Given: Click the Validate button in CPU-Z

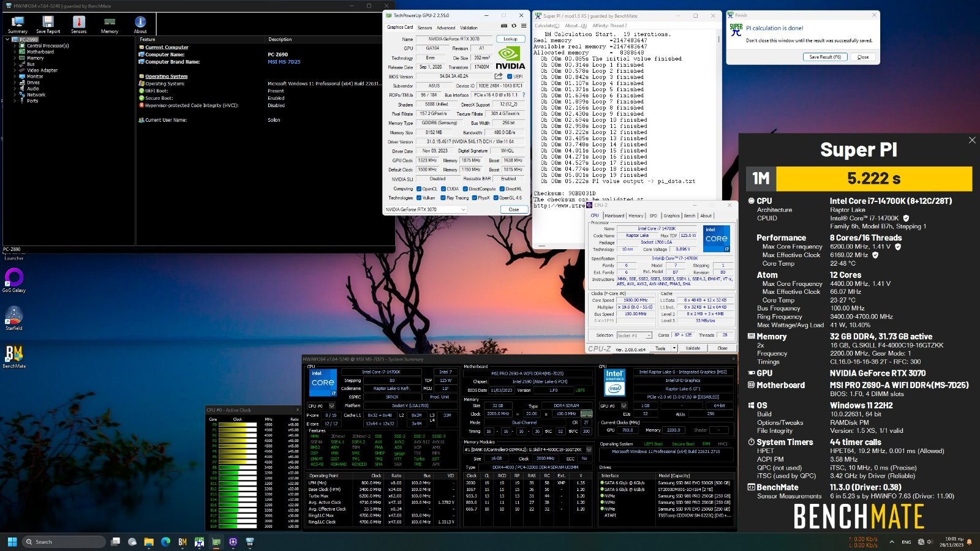Looking at the screenshot, I should pyautogui.click(x=693, y=348).
